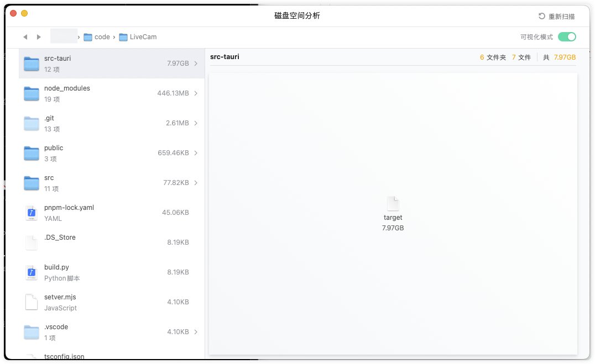
Task: Click the pnpm-lock.yaml file icon
Action: 32,213
